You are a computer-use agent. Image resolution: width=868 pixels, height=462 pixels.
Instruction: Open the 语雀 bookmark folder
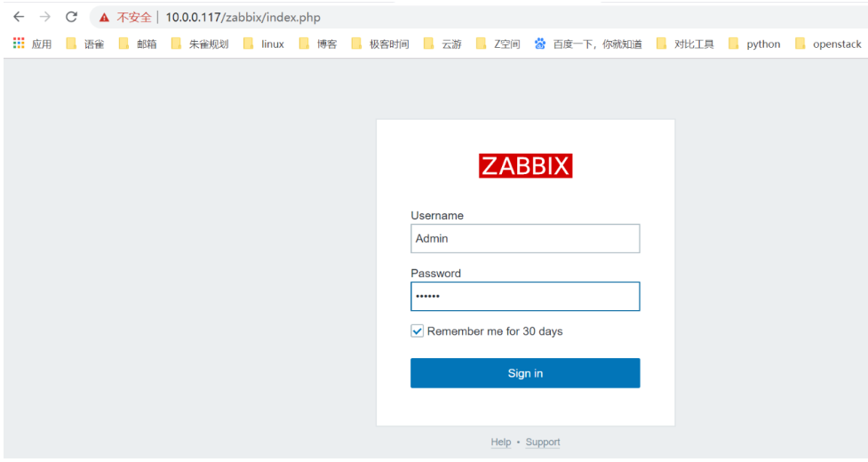[84, 44]
